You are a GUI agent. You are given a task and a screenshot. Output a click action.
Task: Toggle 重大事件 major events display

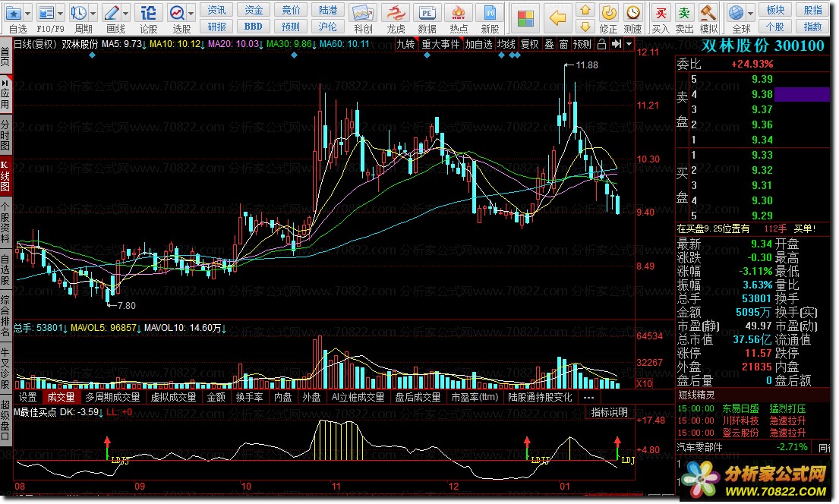[x=440, y=45]
